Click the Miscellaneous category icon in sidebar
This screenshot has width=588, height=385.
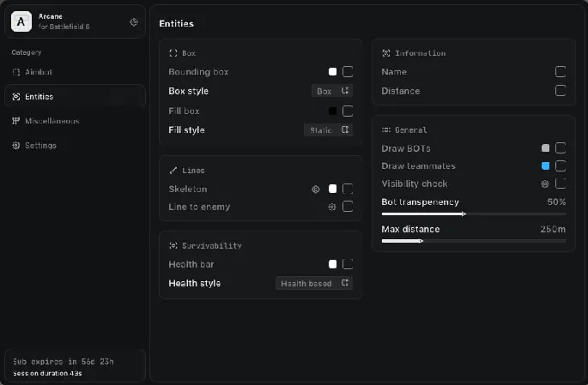click(15, 121)
